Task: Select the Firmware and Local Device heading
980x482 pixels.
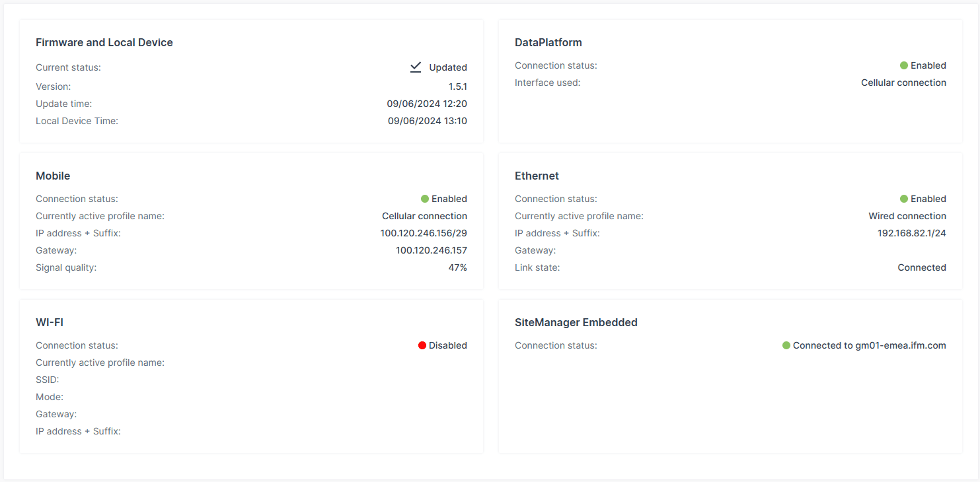Action: point(104,42)
